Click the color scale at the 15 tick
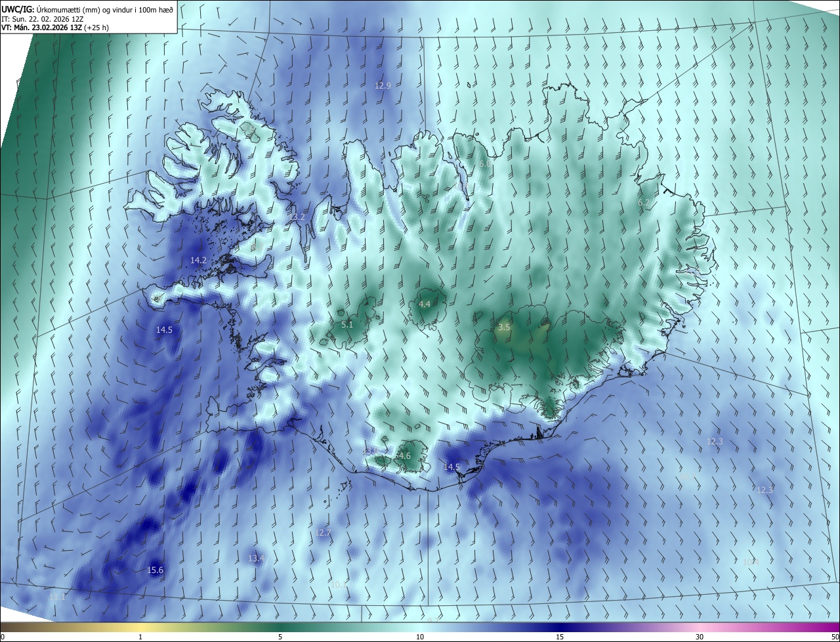 560,637
